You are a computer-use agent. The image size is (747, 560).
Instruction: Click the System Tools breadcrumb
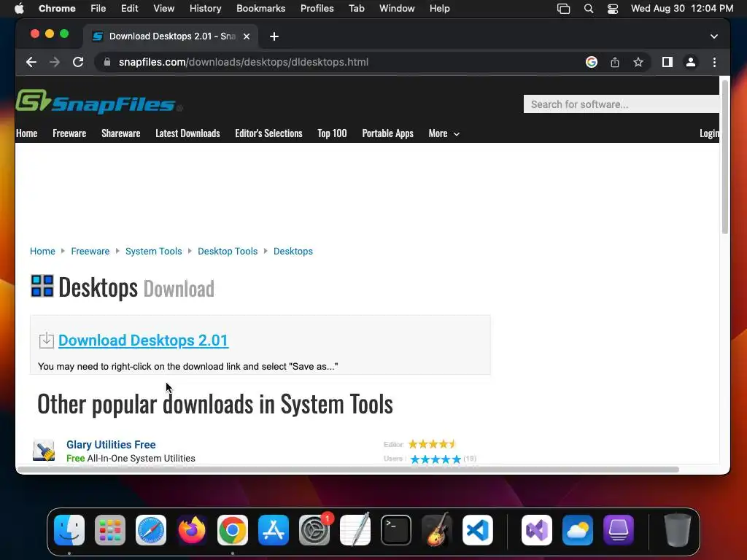click(153, 251)
